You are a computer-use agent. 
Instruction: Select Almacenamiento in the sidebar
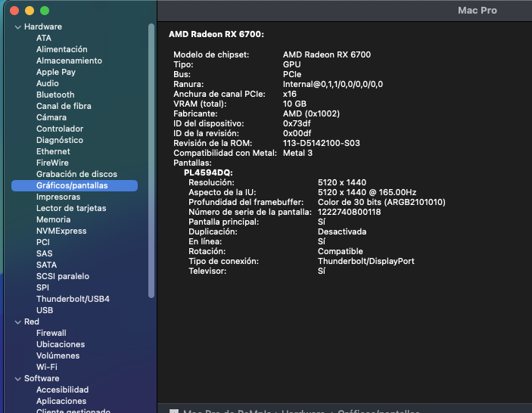coord(69,61)
